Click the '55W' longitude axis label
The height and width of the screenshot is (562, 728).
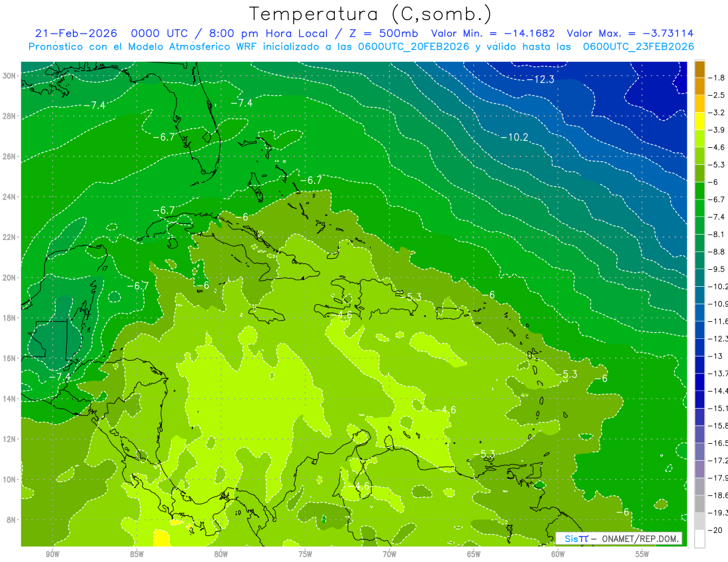click(x=642, y=555)
